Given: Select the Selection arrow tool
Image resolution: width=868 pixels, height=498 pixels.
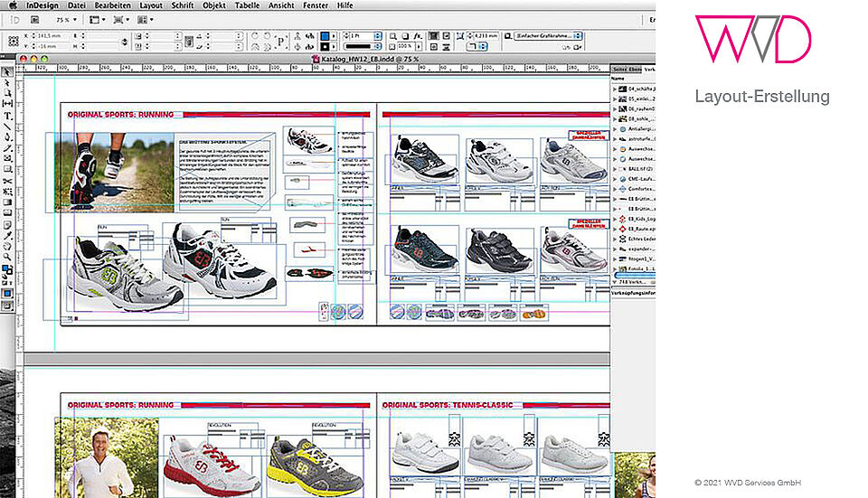Looking at the screenshot, I should tap(6, 71).
